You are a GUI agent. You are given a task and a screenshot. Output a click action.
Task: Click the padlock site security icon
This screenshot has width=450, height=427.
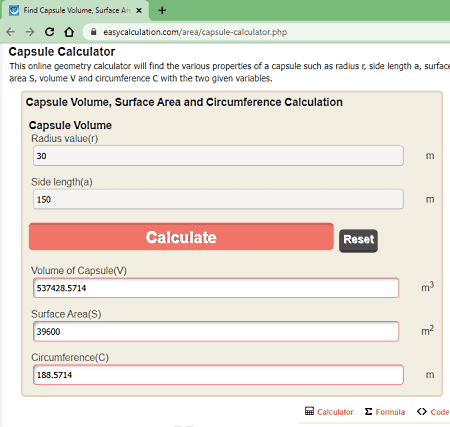(94, 32)
